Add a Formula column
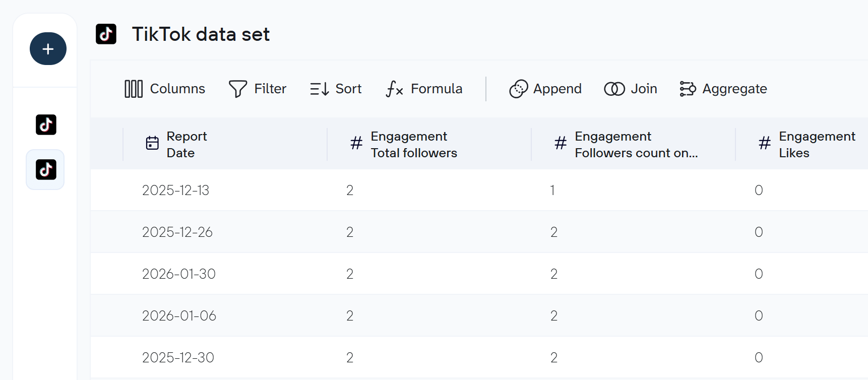The height and width of the screenshot is (380, 868). pyautogui.click(x=424, y=89)
